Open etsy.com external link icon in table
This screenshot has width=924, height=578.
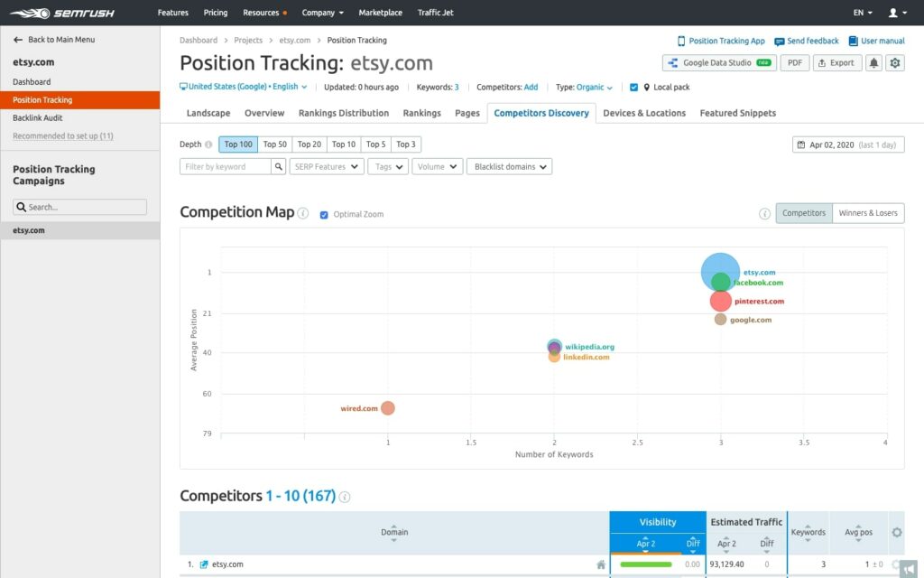[x=204, y=564]
